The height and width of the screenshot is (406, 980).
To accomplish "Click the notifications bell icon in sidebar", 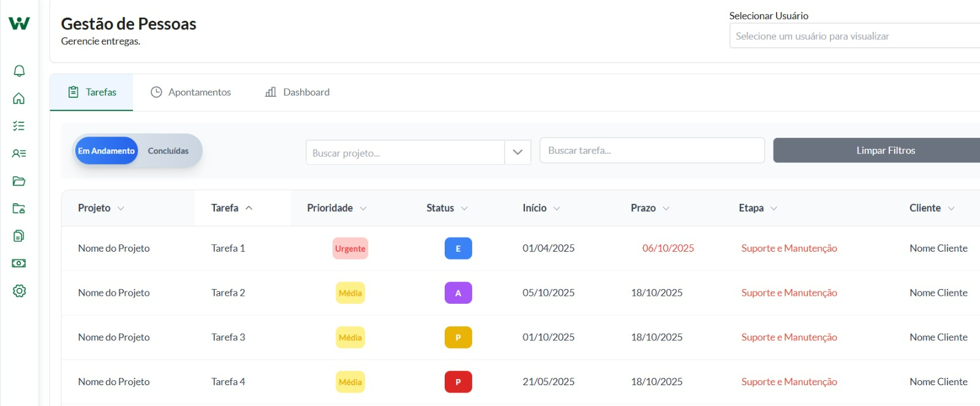I will tap(19, 71).
